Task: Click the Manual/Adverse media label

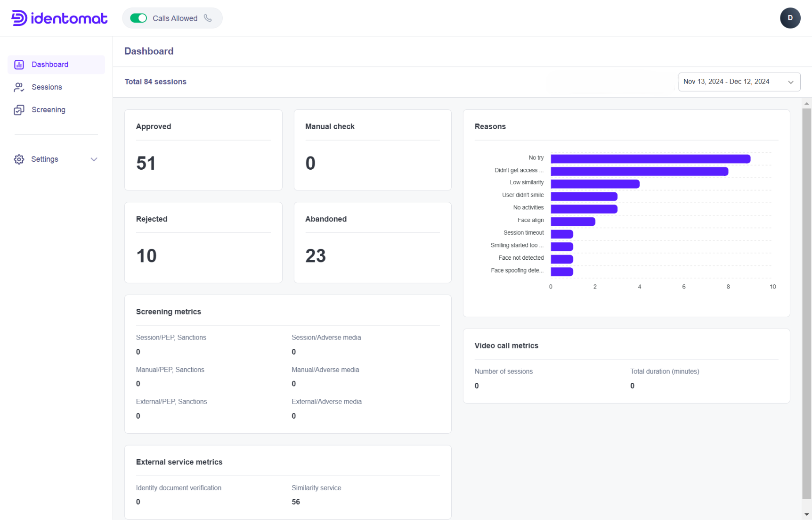Action: [x=325, y=370]
